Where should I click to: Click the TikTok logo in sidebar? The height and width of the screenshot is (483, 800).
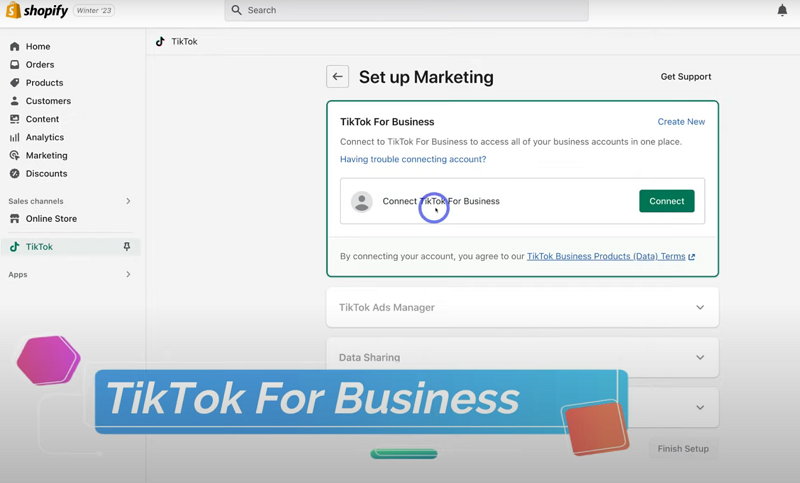point(15,246)
